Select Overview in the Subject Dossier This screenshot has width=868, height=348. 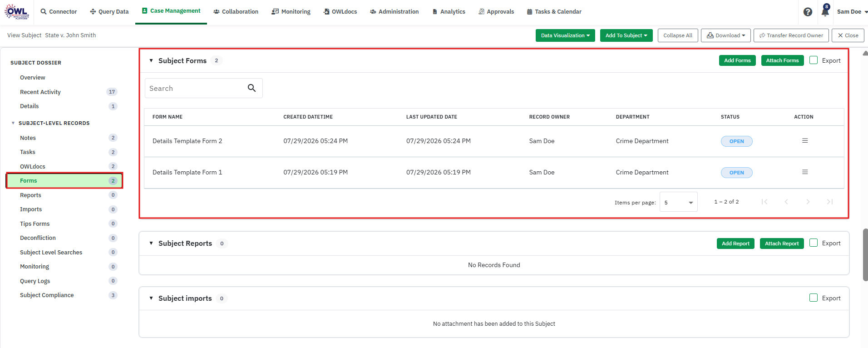coord(33,78)
